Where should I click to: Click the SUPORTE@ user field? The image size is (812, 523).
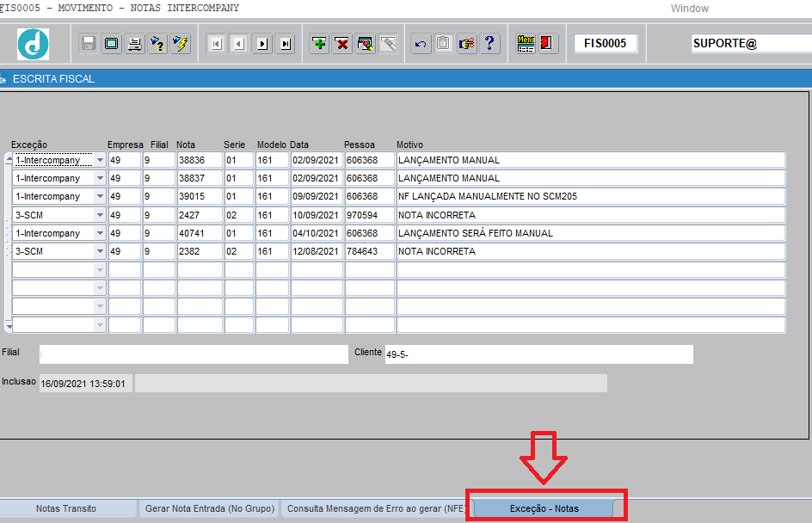751,44
